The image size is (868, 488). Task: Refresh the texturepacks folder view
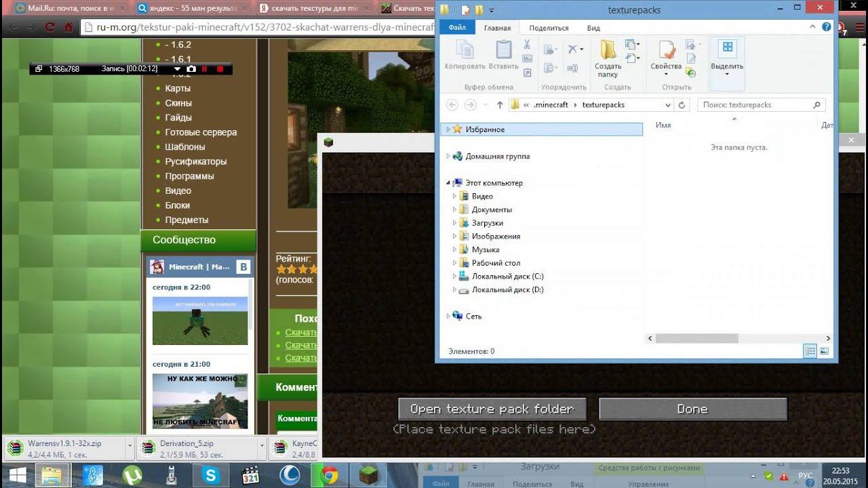point(682,105)
